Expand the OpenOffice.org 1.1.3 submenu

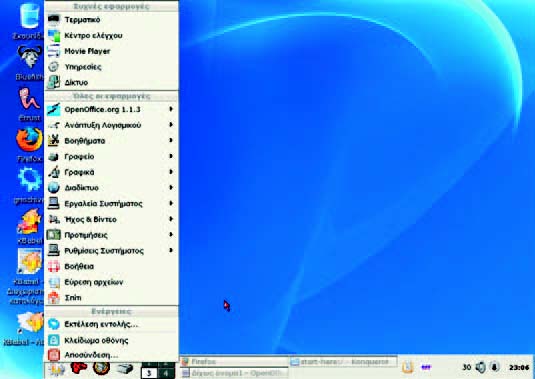[x=111, y=110]
